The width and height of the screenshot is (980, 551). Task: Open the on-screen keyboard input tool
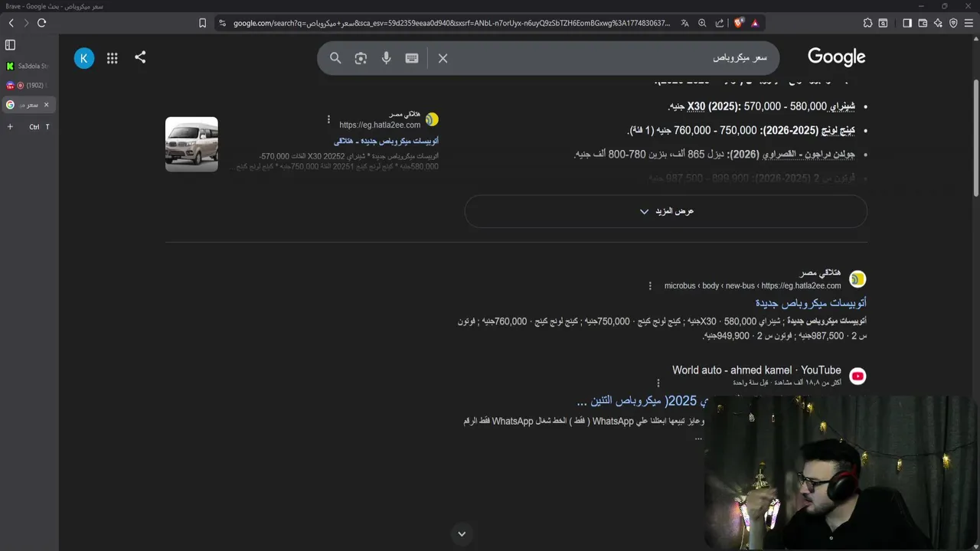[x=412, y=58]
